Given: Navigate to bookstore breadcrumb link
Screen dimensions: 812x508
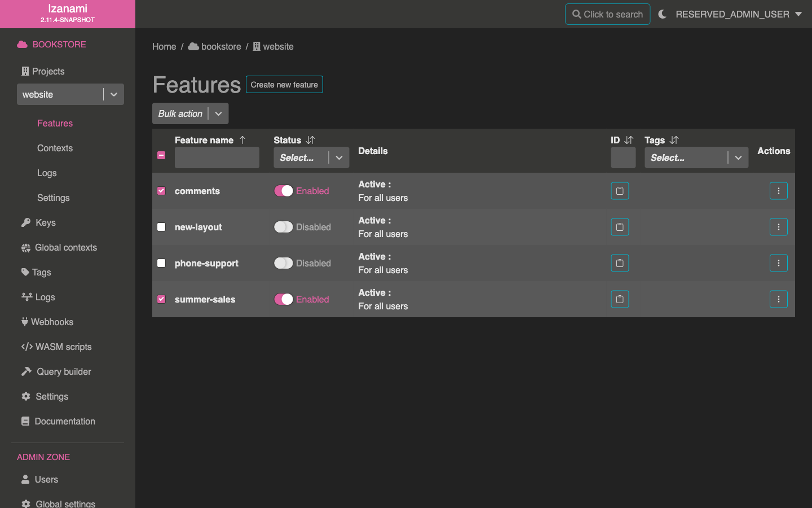Looking at the screenshot, I should click(220, 46).
